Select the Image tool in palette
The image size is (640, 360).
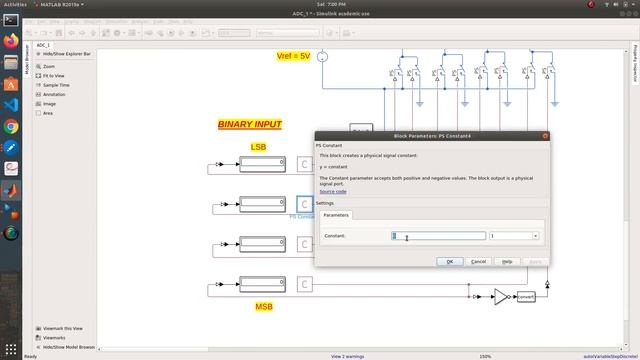click(x=46, y=104)
